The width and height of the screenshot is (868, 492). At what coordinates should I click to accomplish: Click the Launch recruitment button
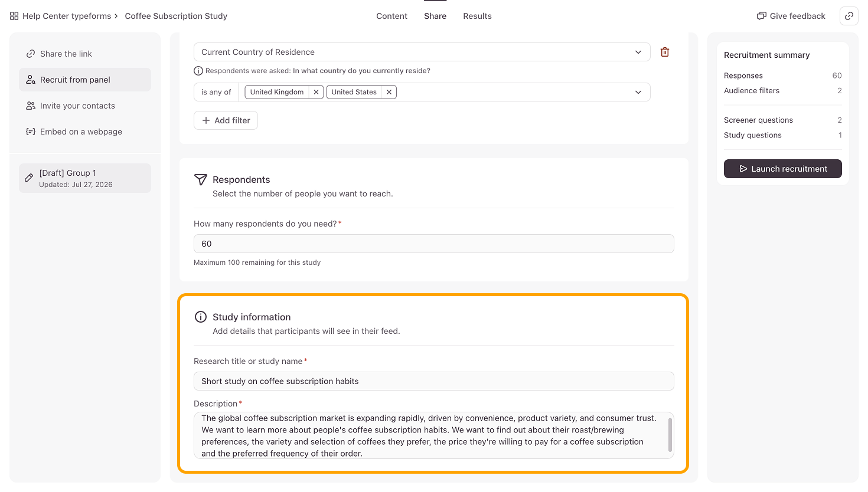[x=782, y=169]
